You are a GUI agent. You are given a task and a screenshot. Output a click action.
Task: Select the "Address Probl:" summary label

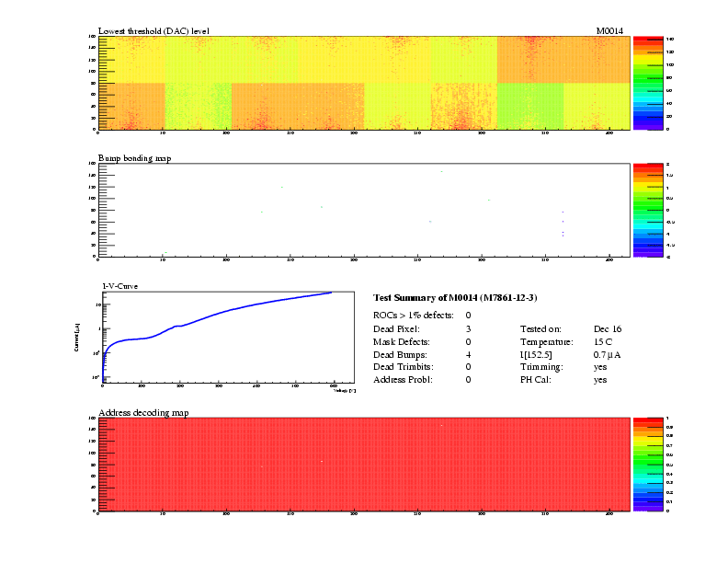point(403,379)
